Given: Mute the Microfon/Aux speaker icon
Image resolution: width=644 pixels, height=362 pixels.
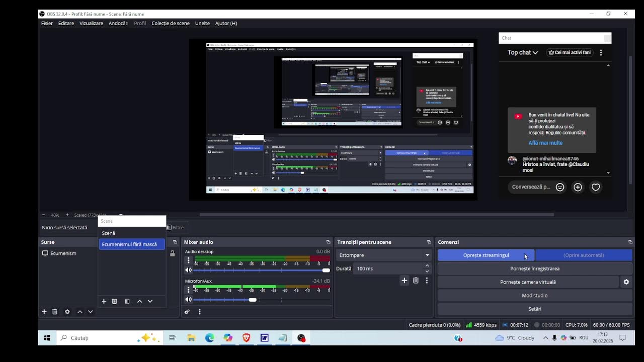Looking at the screenshot, I should coord(189,300).
